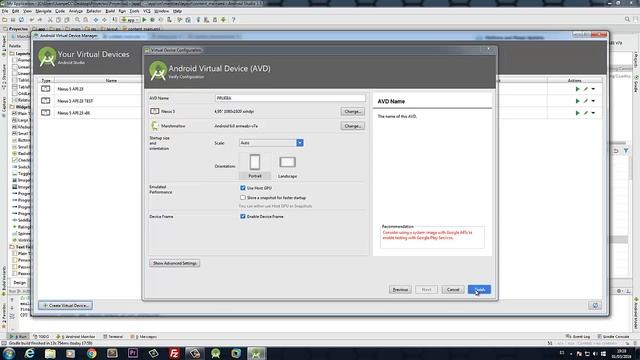Click the Synchronize toolbar icon
This screenshot has height=360, width=640.
(x=21, y=20)
